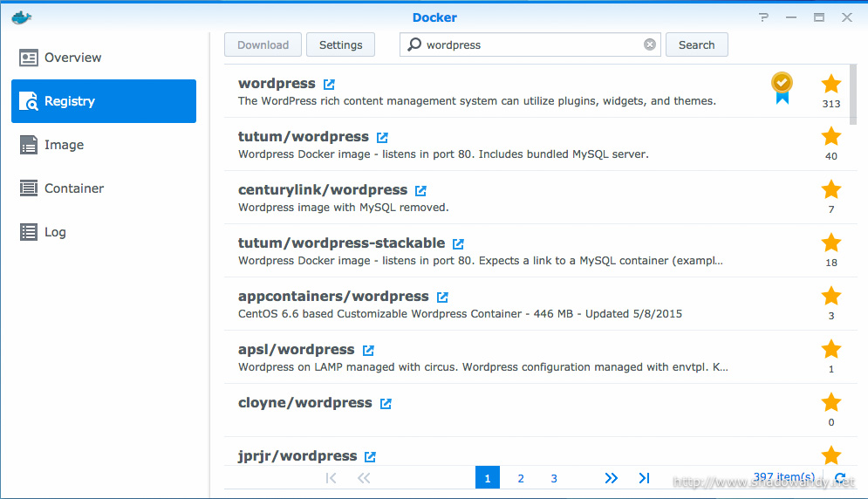Screen dimensions: 868x499
Task: Refresh the registry results list
Action: [x=840, y=478]
